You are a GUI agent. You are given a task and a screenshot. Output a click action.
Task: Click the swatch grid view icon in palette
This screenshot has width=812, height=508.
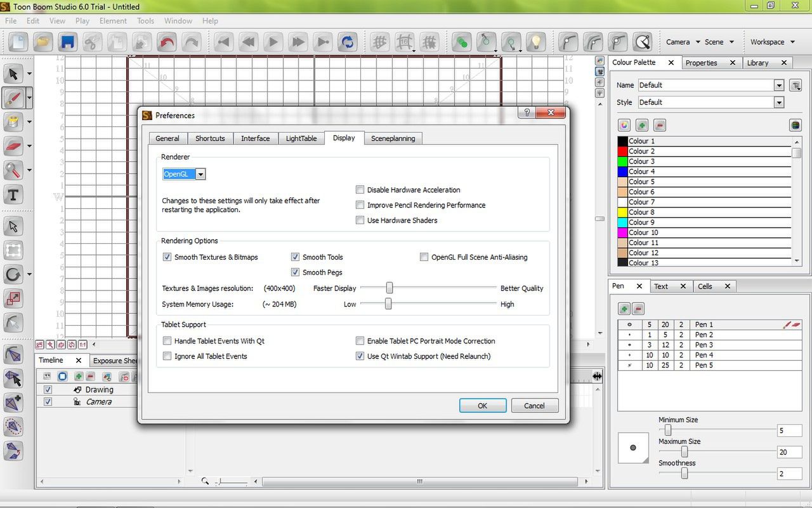[795, 125]
